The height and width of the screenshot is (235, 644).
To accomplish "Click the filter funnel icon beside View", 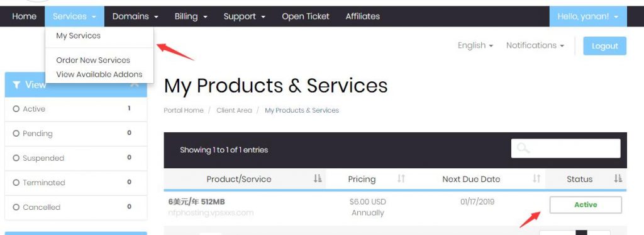I will tap(16, 85).
